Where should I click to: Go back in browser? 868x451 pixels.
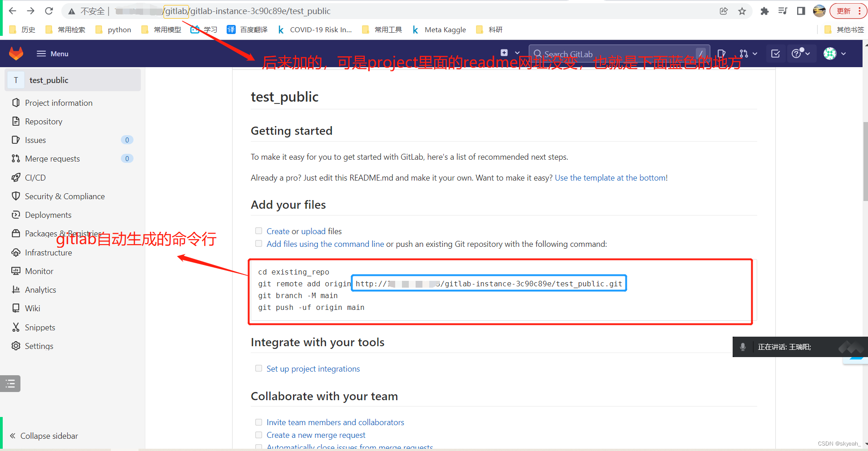[x=13, y=11]
